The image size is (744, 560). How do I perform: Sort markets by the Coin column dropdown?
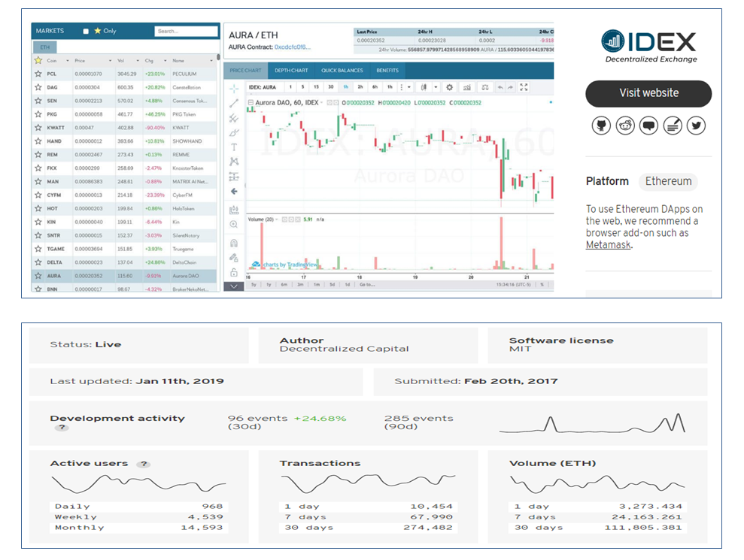tap(68, 61)
